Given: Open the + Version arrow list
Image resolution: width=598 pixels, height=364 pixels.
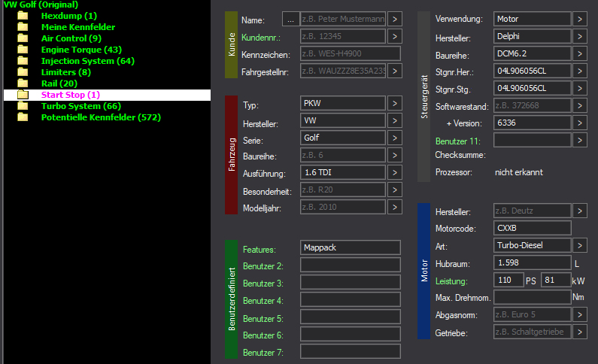Looking at the screenshot, I should (580, 123).
